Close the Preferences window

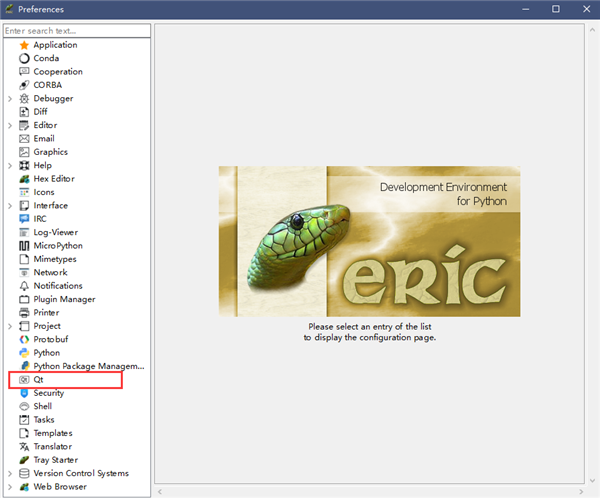click(586, 9)
